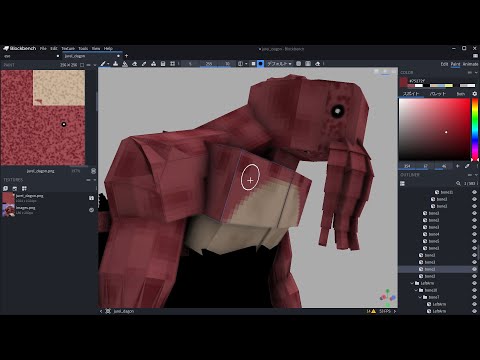Click the viewport navigation axis gizmo

(388, 297)
